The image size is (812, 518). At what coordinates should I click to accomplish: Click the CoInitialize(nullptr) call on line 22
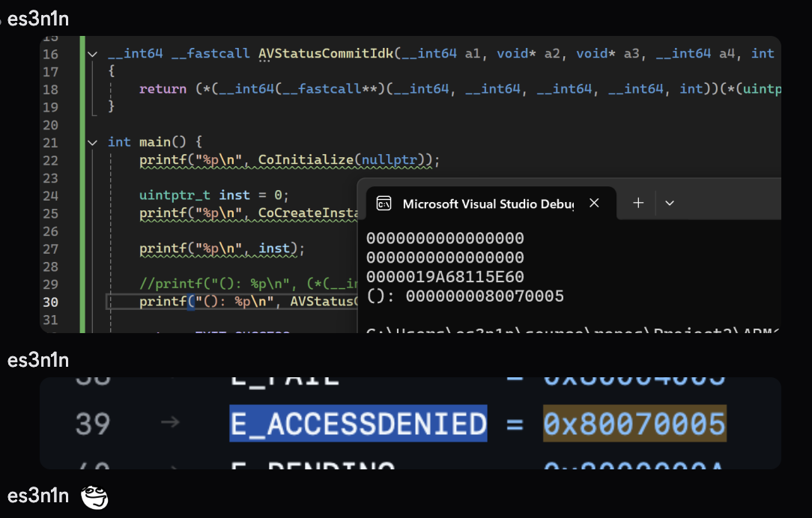(345, 160)
